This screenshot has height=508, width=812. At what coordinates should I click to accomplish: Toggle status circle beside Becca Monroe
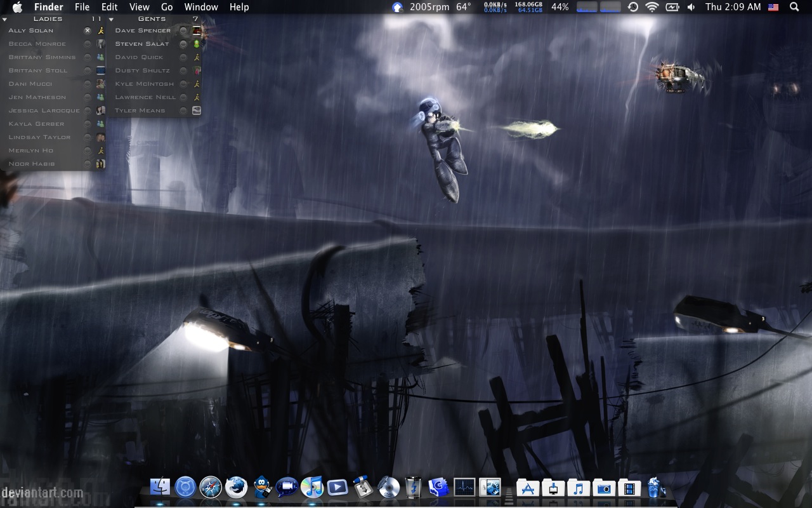(88, 44)
